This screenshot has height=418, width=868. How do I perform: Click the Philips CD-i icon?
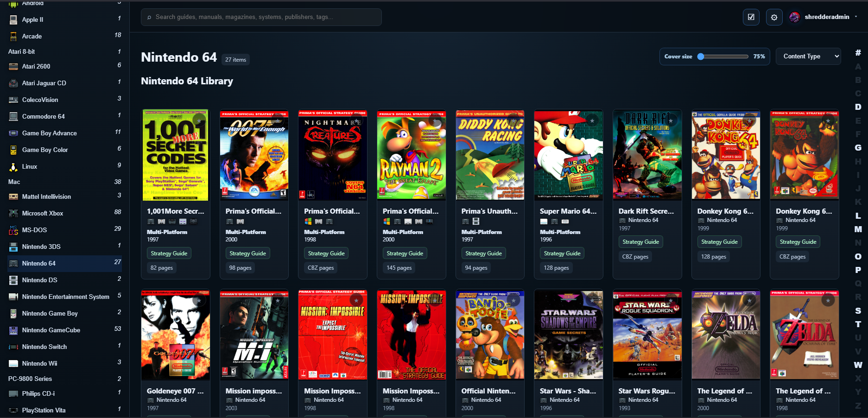13,393
